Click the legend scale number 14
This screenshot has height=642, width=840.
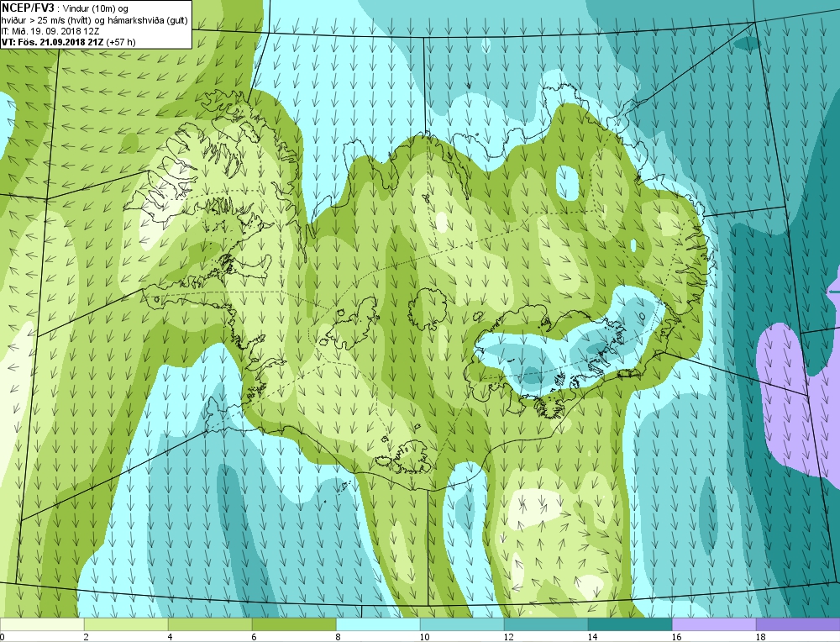592,637
